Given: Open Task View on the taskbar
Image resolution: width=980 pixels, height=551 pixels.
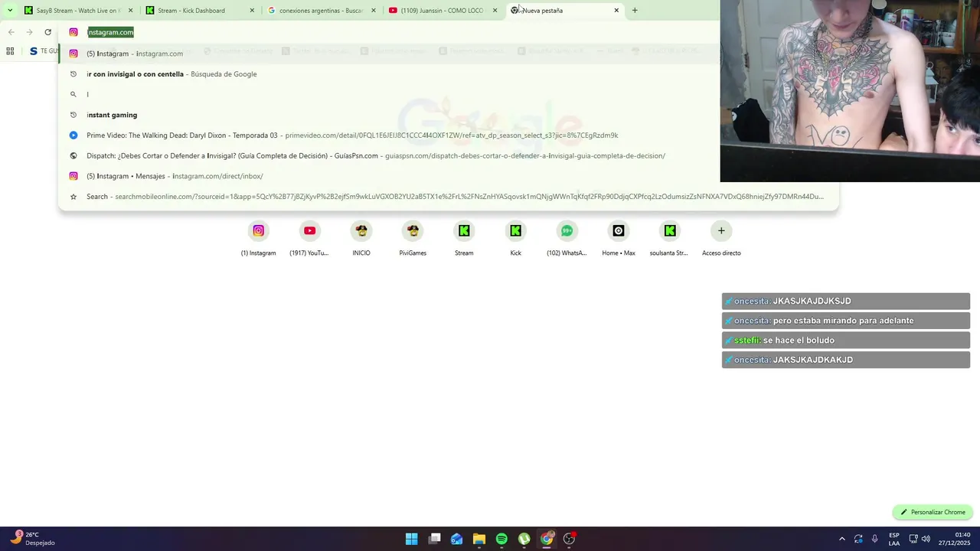Looking at the screenshot, I should click(435, 539).
